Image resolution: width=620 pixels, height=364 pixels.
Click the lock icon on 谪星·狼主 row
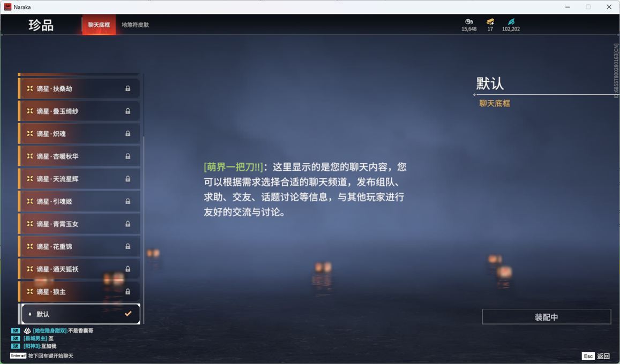(128, 291)
